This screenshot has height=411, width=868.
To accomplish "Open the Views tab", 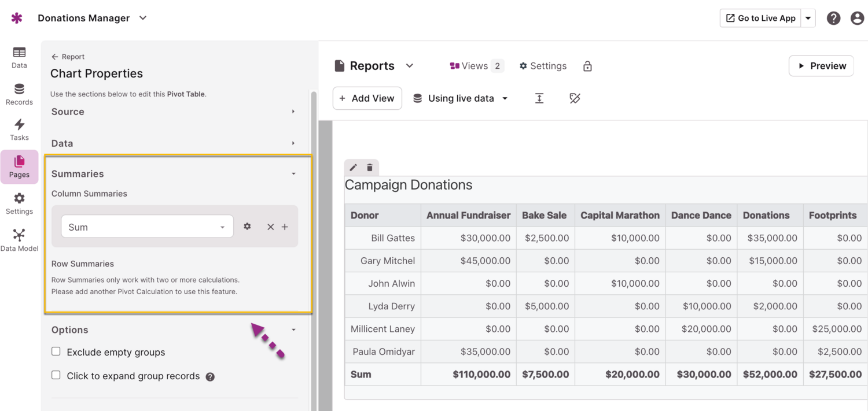I will coord(476,66).
